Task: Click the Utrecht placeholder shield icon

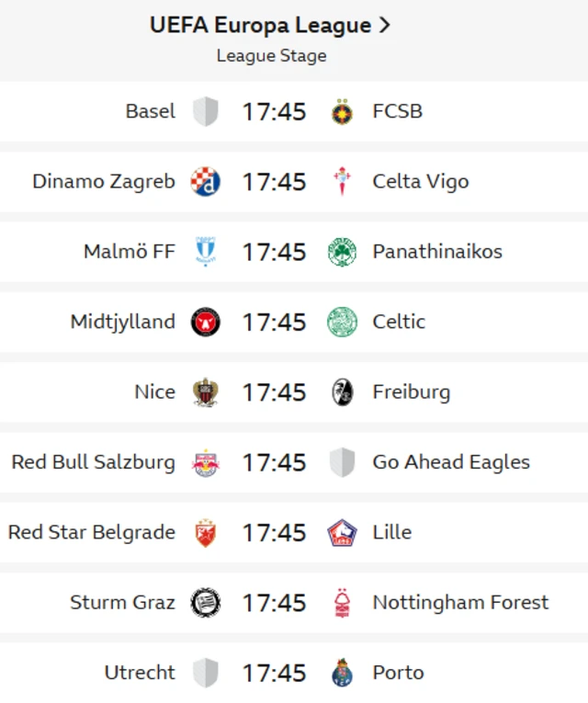Action: [x=206, y=673]
